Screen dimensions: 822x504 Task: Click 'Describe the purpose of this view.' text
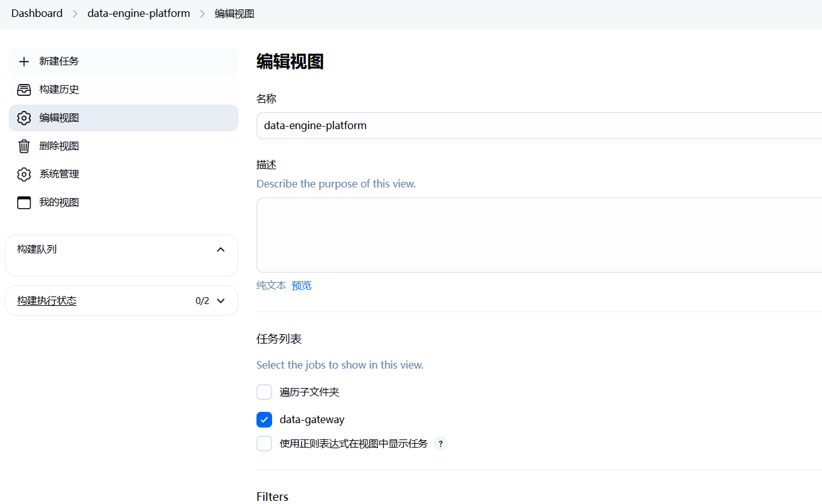pos(336,184)
